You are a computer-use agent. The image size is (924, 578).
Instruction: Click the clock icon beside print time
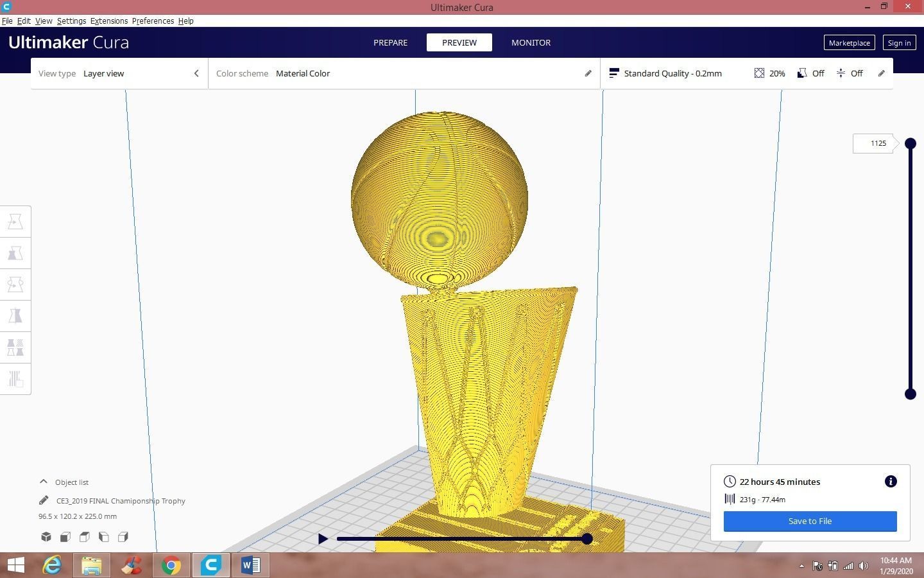tap(730, 482)
